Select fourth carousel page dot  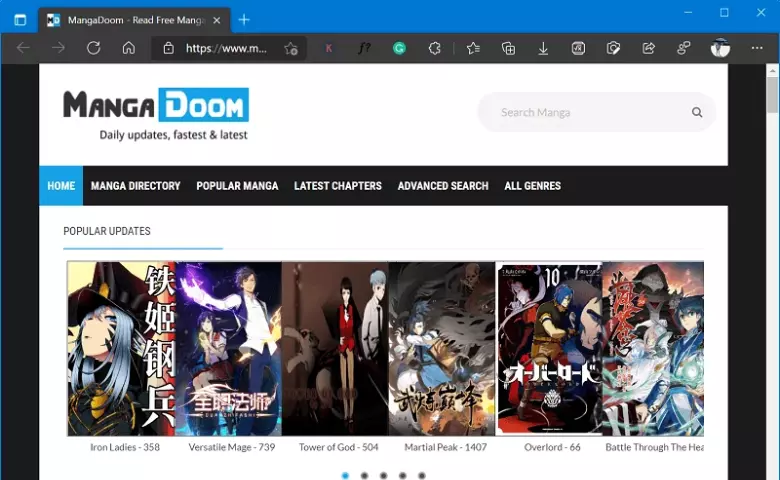(x=402, y=476)
